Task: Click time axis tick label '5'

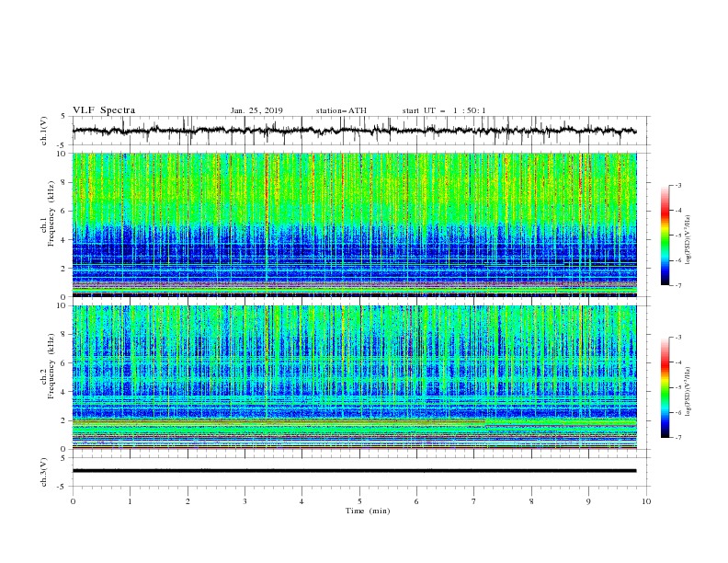Action: pyautogui.click(x=359, y=501)
